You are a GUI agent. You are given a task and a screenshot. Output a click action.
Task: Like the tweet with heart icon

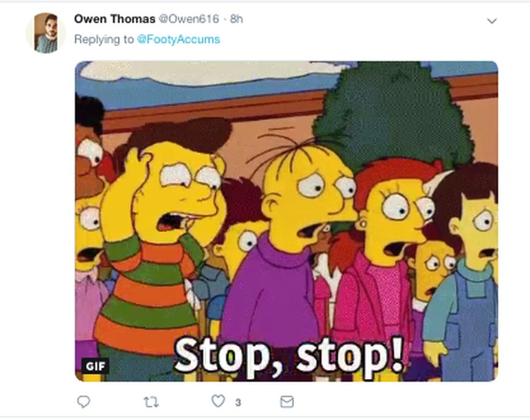coord(218,401)
